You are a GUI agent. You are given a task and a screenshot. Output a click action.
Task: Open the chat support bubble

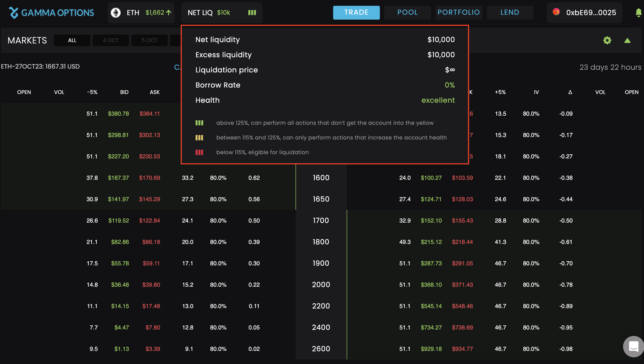(x=633, y=346)
